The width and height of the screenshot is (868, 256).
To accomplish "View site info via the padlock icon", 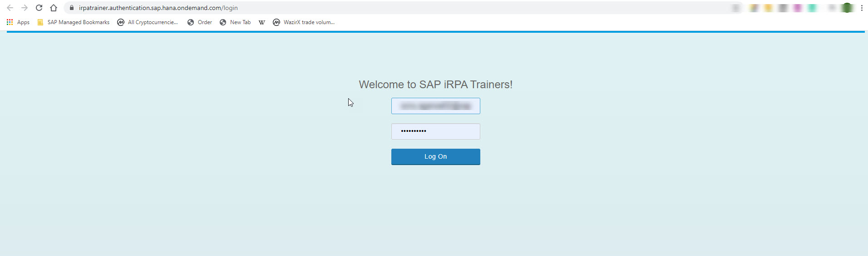I will click(71, 8).
